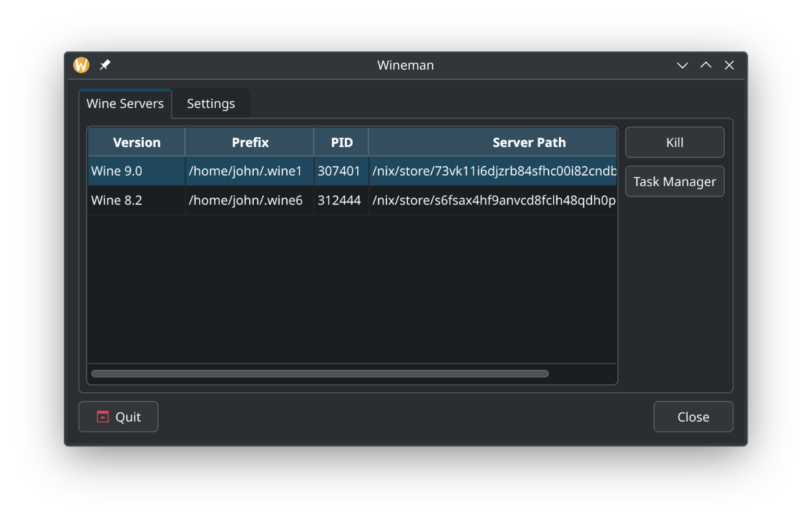812x523 pixels.
Task: Click the Wineman app icon in title bar
Action: click(x=81, y=65)
